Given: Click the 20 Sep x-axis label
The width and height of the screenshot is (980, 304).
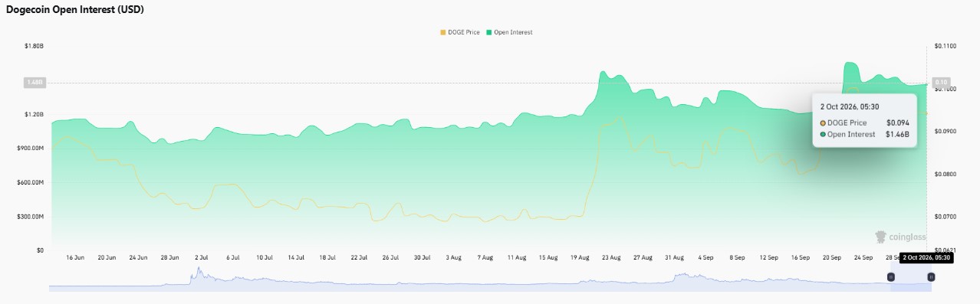Looking at the screenshot, I should [x=832, y=258].
